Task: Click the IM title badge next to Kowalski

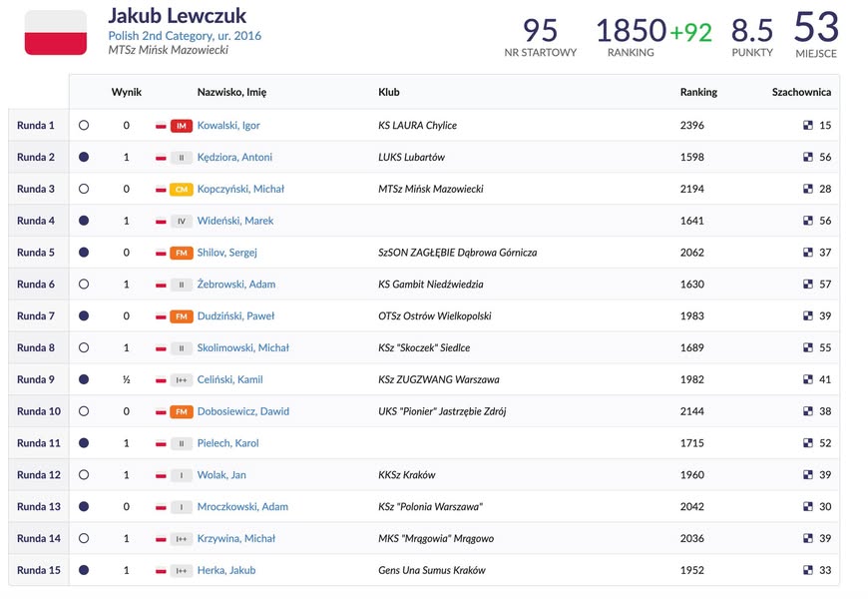Action: click(182, 126)
